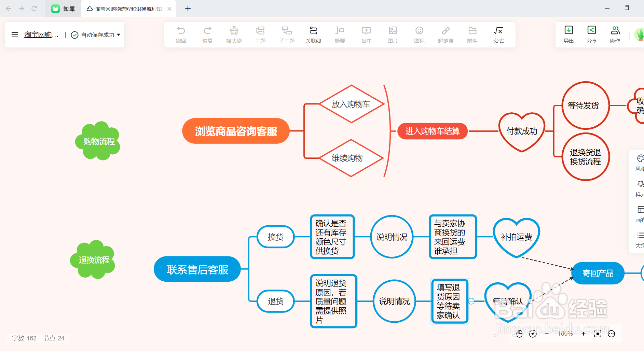
Task: Rename the document title 淘宝网购…
Action: tap(41, 35)
